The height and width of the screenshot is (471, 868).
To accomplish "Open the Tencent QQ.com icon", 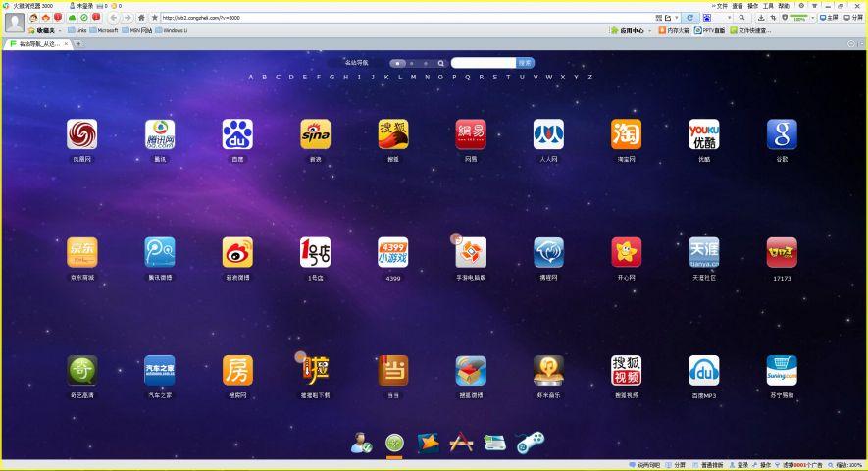I will 160,134.
